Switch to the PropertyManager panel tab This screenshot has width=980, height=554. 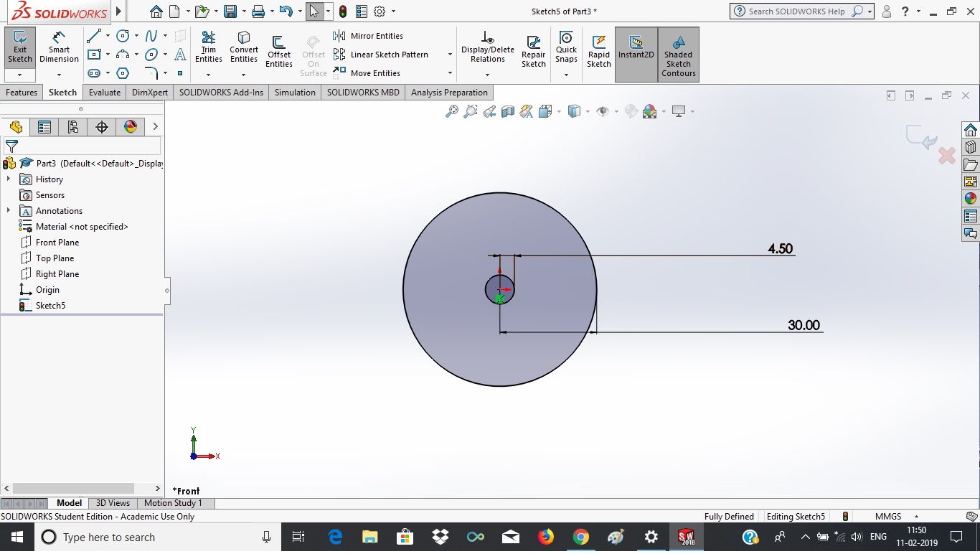pos(44,127)
